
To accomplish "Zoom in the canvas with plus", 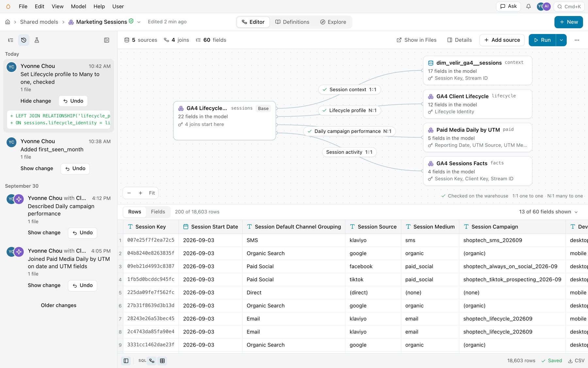I will (x=140, y=193).
